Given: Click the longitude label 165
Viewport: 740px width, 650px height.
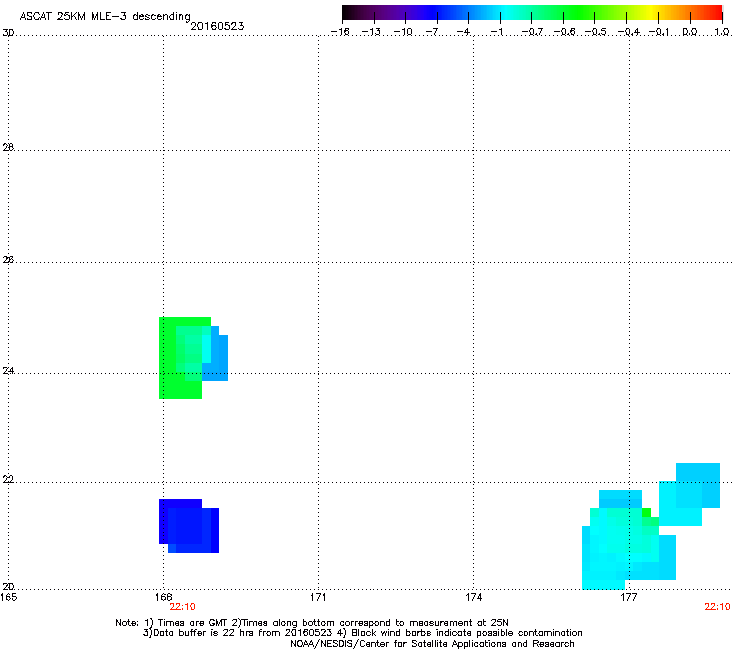Looking at the screenshot, I should (8, 597).
